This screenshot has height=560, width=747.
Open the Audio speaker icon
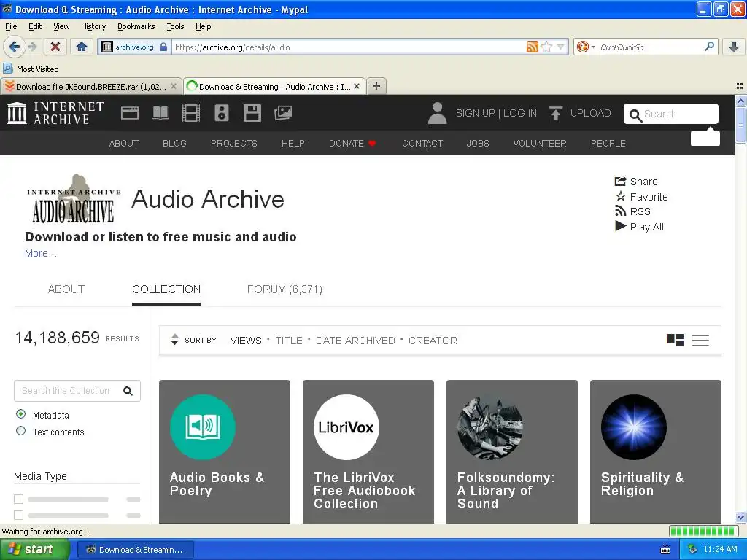tap(222, 113)
